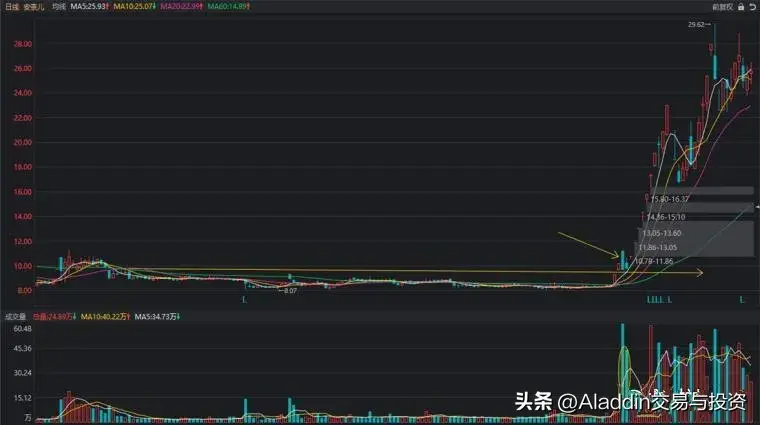Click the 60.48 volume axis label

point(22,329)
